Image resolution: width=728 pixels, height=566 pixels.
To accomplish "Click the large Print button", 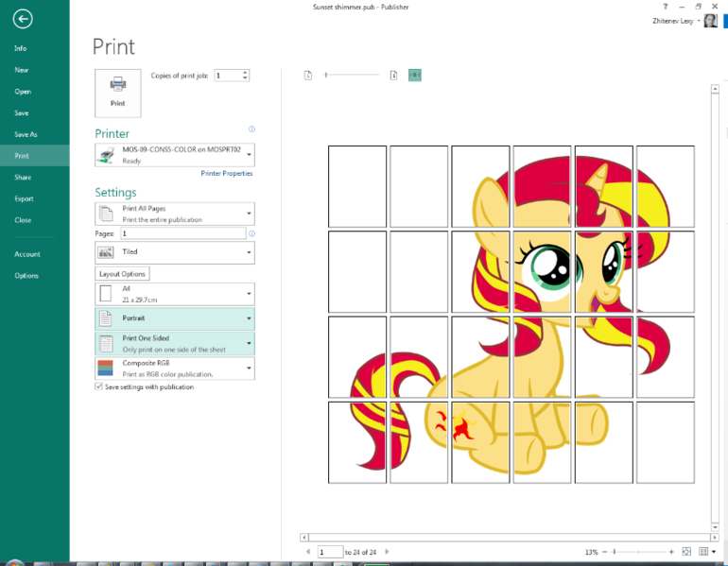I will (117, 93).
